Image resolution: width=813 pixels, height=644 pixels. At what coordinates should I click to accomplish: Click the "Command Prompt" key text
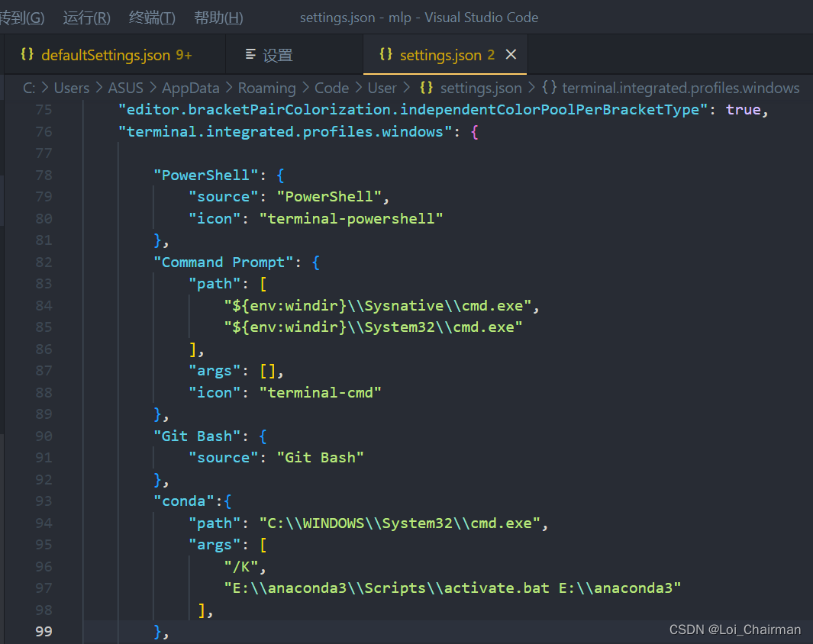tap(224, 262)
